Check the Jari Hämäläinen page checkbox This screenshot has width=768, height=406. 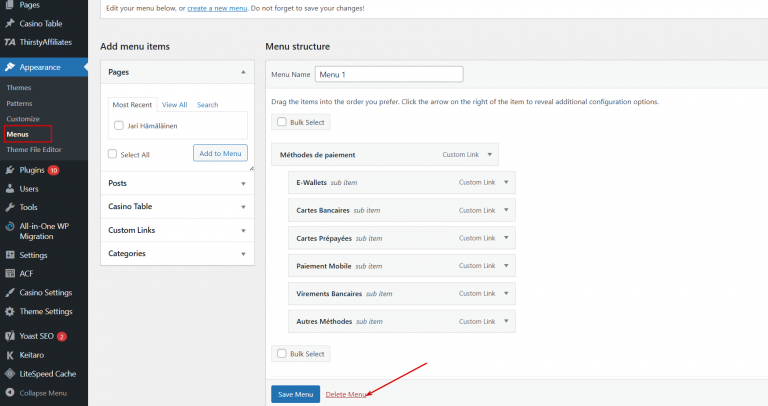point(119,125)
